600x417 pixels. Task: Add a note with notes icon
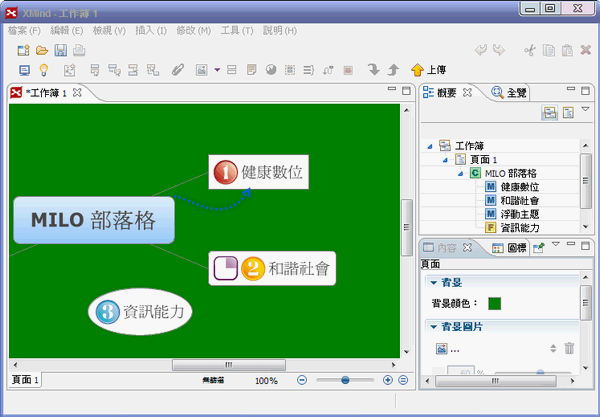click(x=251, y=70)
